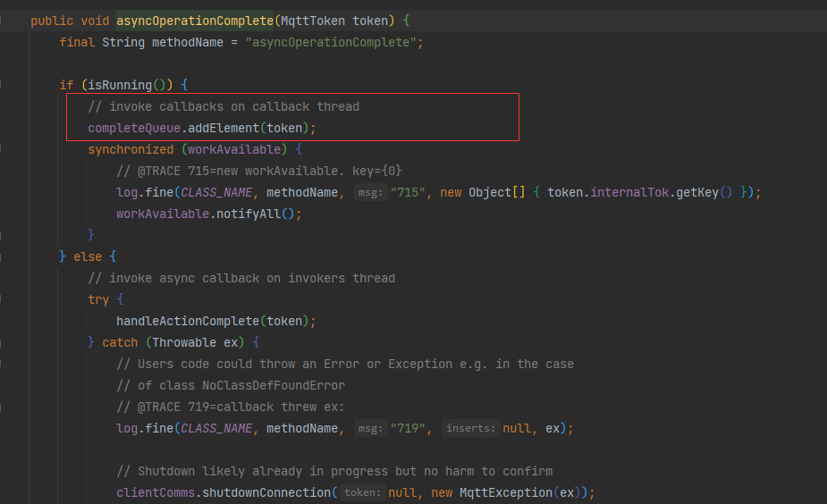Click the "try" keyword
827x504 pixels.
[x=98, y=299]
